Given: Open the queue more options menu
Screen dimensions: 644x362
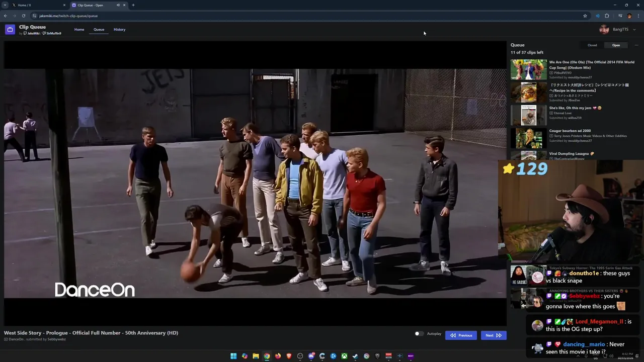Looking at the screenshot, I should (x=636, y=45).
